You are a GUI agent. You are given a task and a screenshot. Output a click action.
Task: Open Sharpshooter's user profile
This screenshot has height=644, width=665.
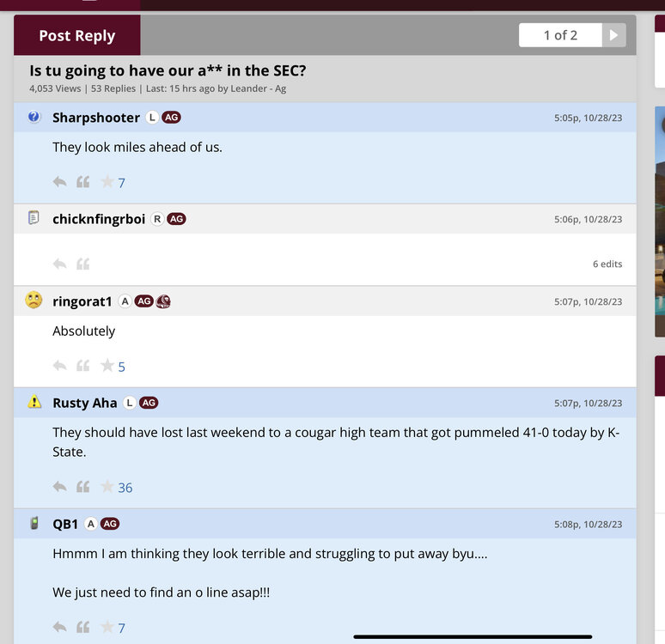click(x=96, y=118)
